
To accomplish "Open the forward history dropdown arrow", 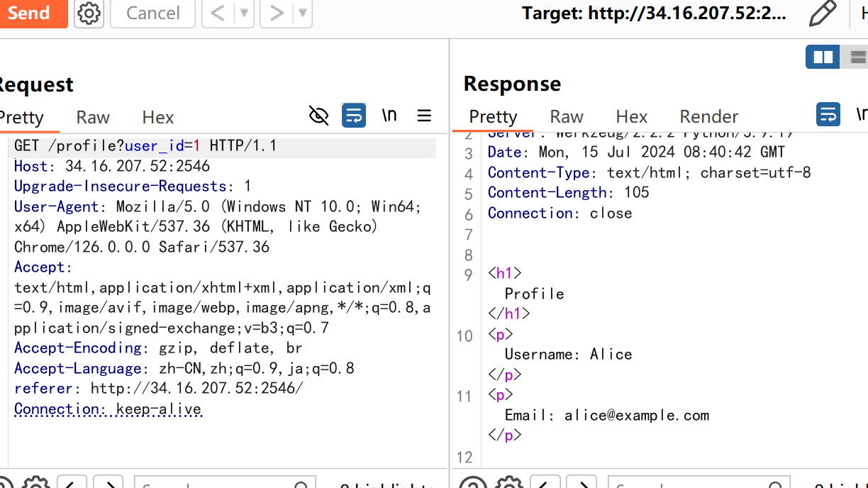I will pos(303,13).
